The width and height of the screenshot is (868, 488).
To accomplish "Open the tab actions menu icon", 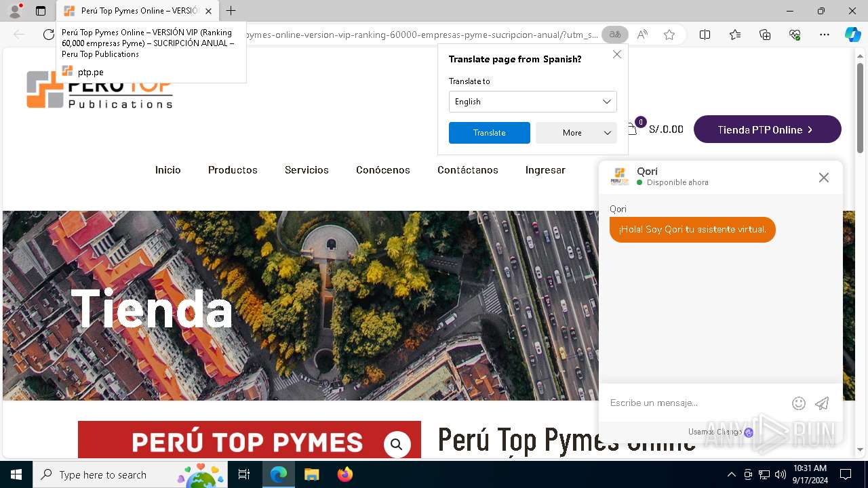I will [41, 11].
